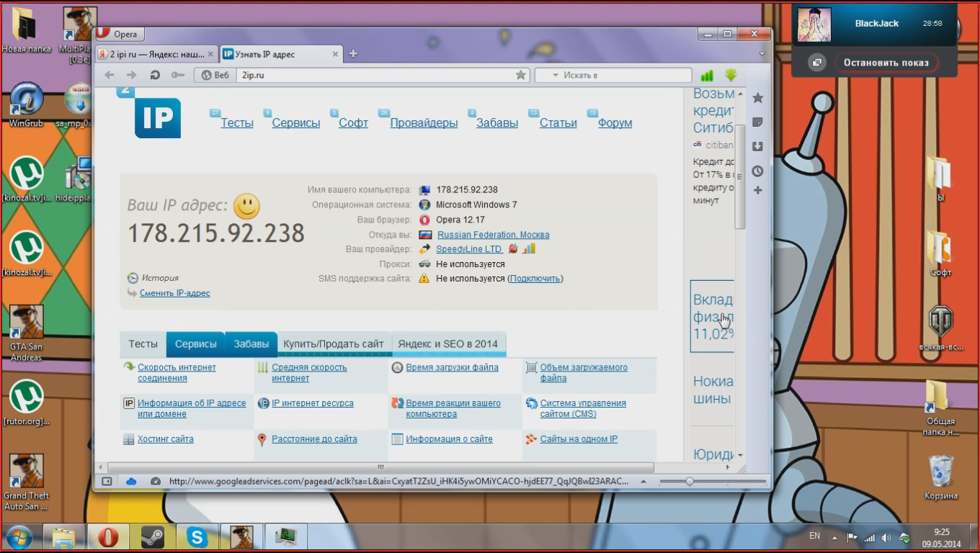Open Opera Link cloud icon in status bar
This screenshot has width=980, height=553.
point(131,481)
